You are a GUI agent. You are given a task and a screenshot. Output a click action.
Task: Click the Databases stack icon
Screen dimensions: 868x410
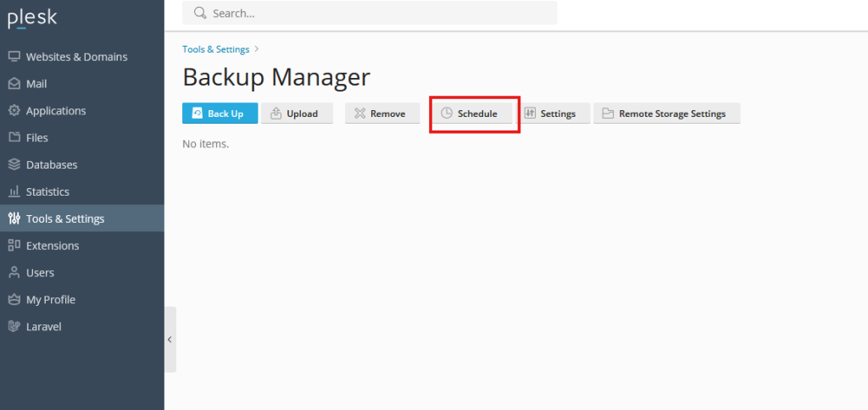[x=14, y=164]
